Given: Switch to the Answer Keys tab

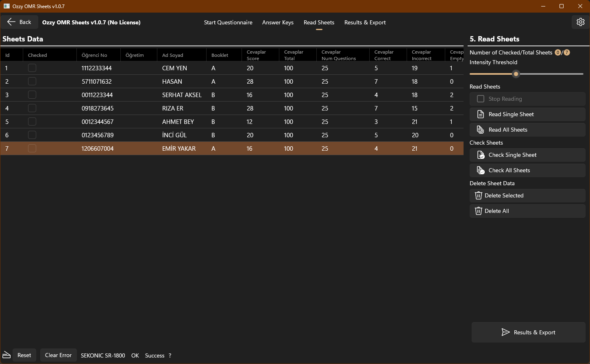Looking at the screenshot, I should tap(278, 22).
